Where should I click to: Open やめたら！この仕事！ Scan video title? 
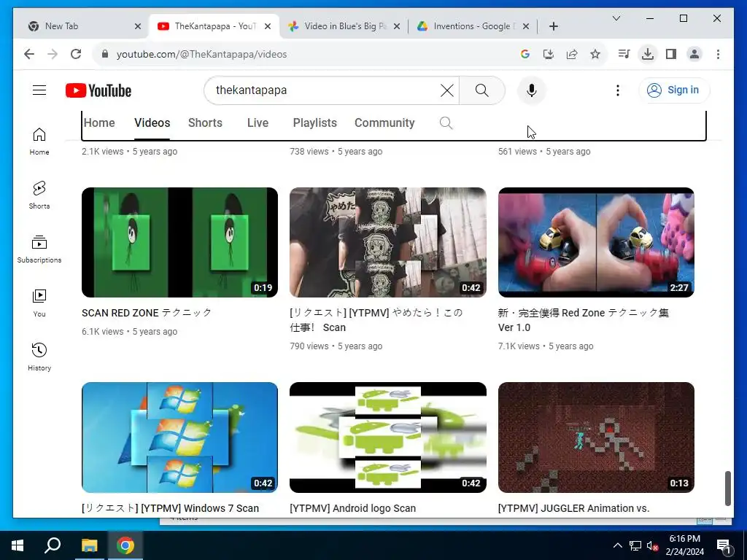[376, 320]
